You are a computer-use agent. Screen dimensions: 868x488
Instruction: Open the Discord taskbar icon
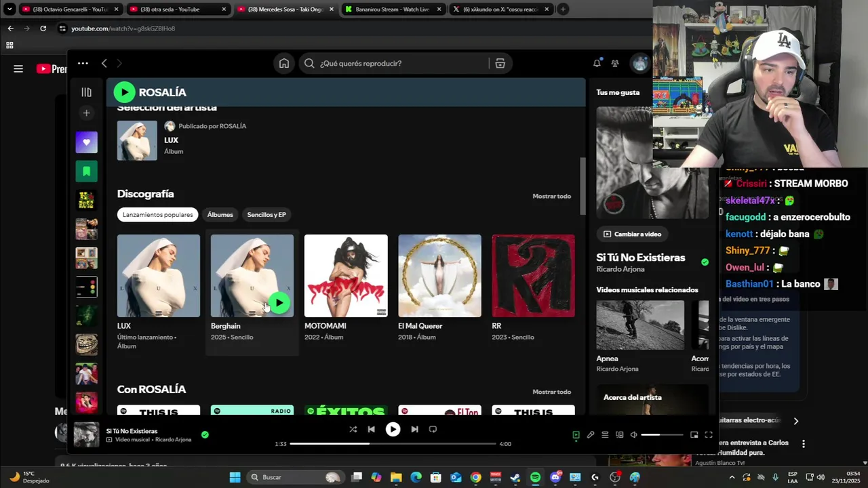[x=555, y=477]
